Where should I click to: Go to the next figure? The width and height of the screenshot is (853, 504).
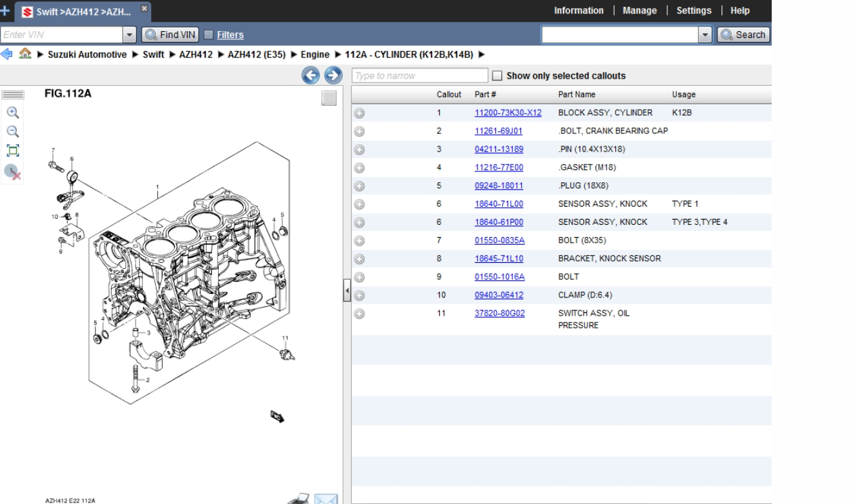(333, 76)
